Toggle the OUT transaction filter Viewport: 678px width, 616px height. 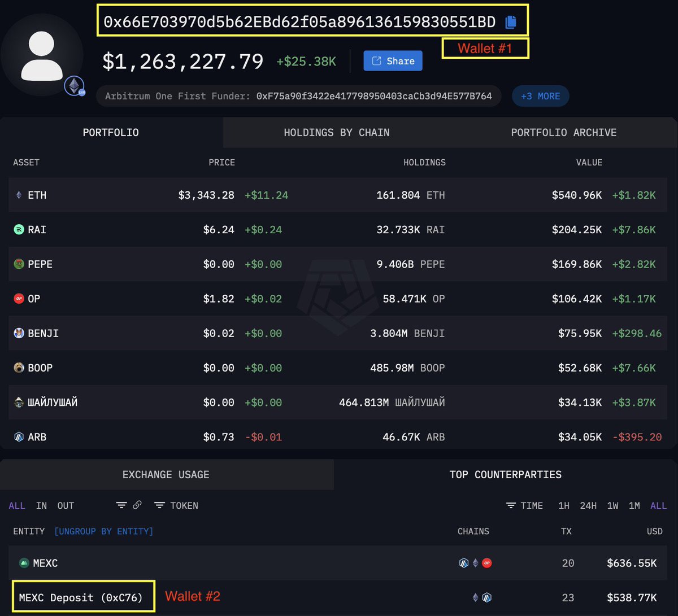point(66,506)
